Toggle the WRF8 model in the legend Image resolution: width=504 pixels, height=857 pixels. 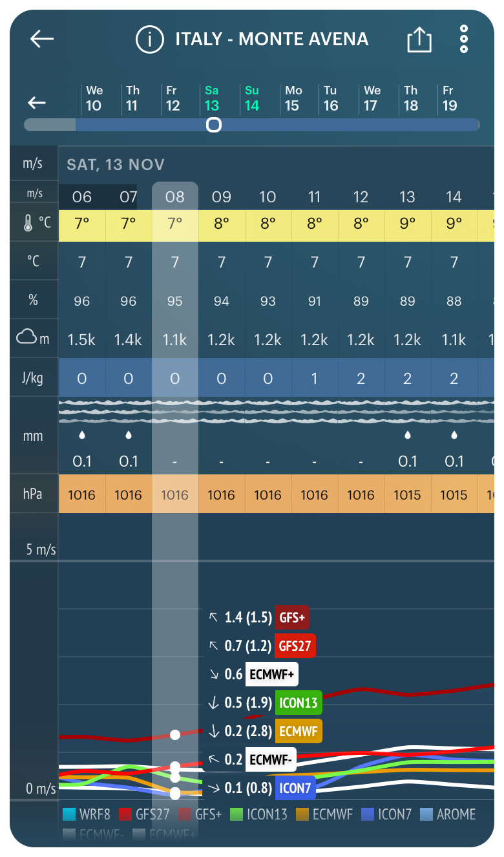[x=87, y=814]
